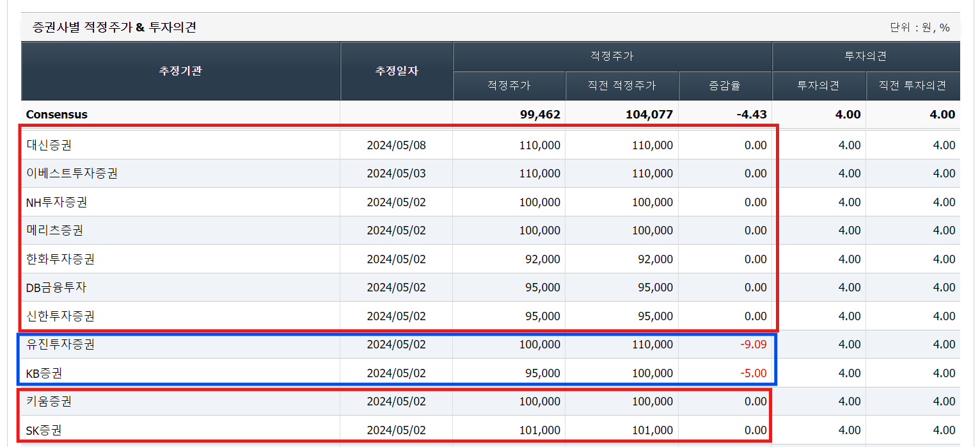Click the 메리츠증권 institution name

tap(54, 231)
